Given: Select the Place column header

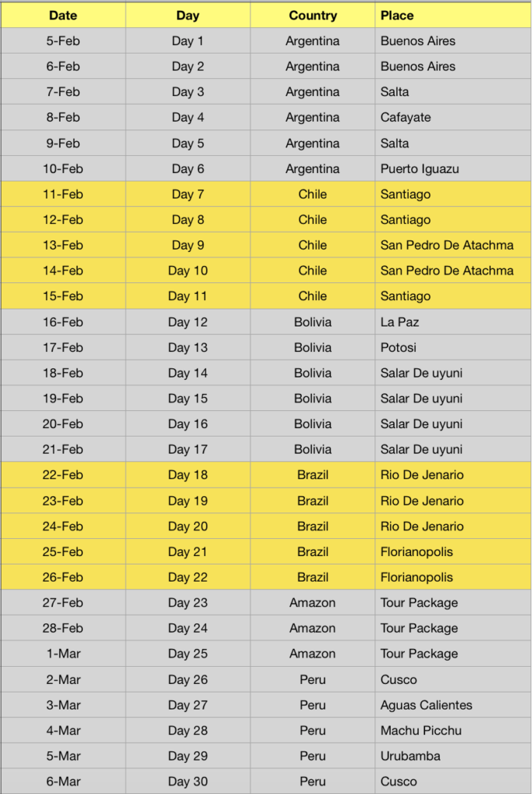Looking at the screenshot, I should point(453,16).
